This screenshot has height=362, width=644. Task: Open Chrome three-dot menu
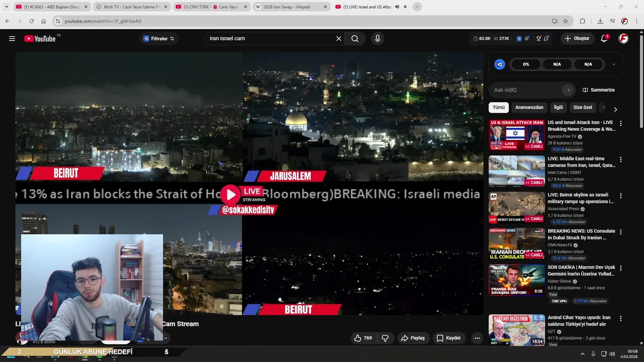point(636,21)
